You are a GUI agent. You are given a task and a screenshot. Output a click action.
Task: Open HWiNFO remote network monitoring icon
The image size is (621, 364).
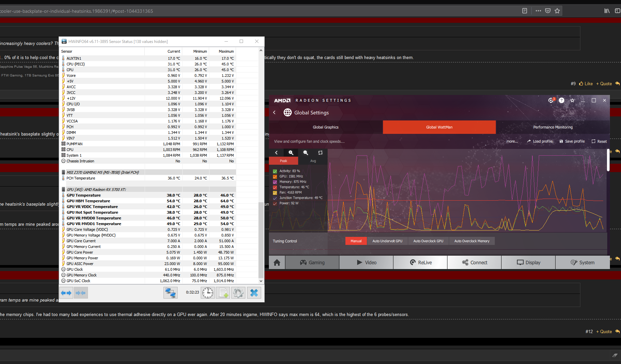coord(170,293)
